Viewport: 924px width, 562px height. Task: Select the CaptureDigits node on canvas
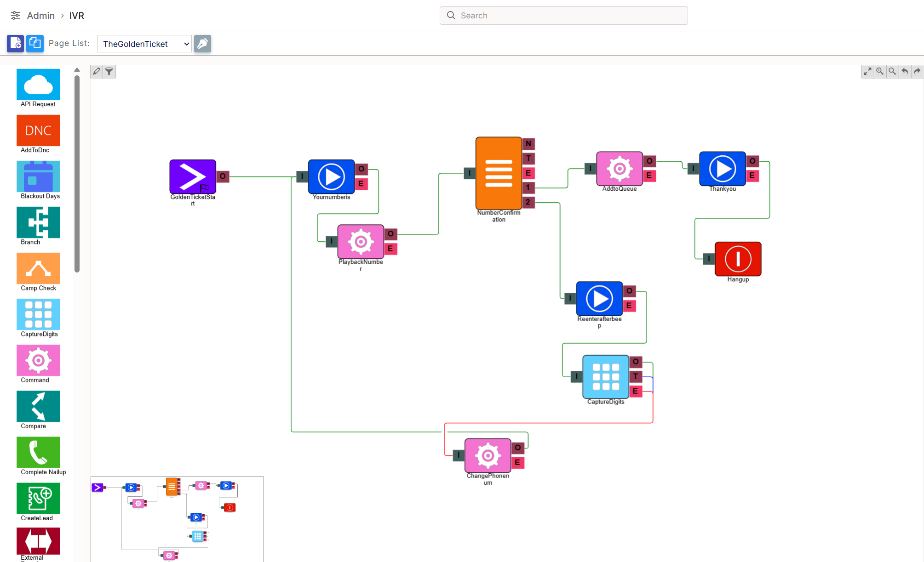click(606, 376)
